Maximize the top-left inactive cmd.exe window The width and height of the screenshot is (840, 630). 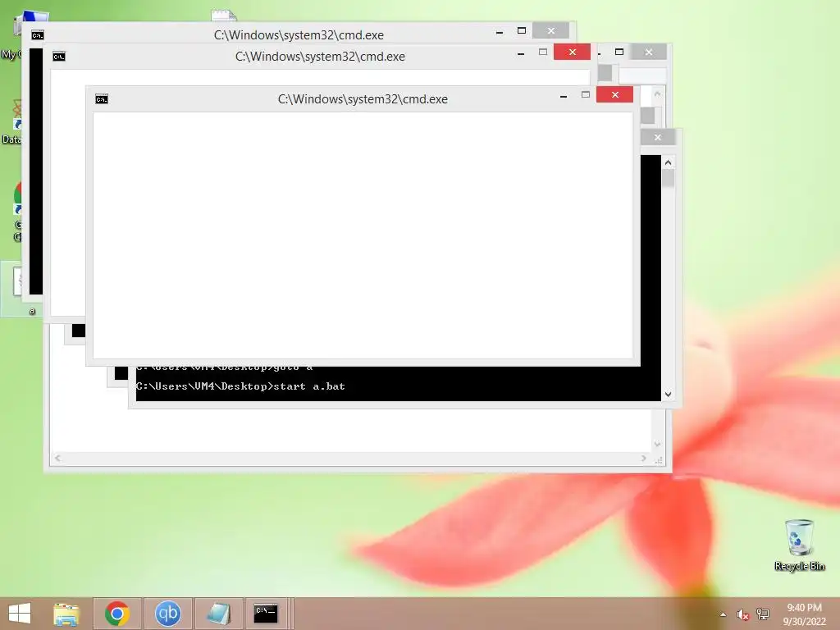pos(521,30)
